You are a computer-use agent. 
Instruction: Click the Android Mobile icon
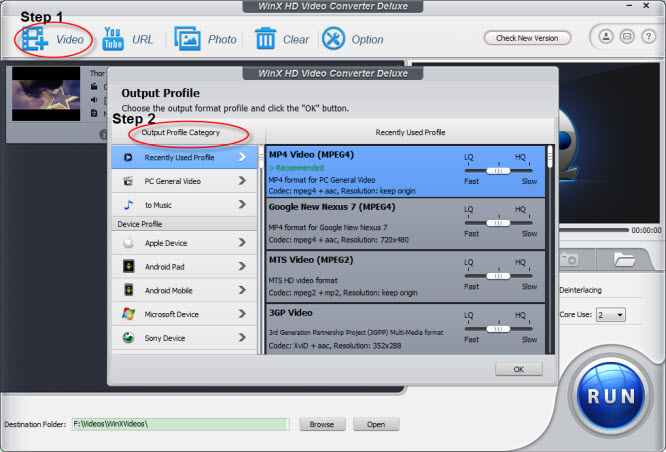(128, 290)
